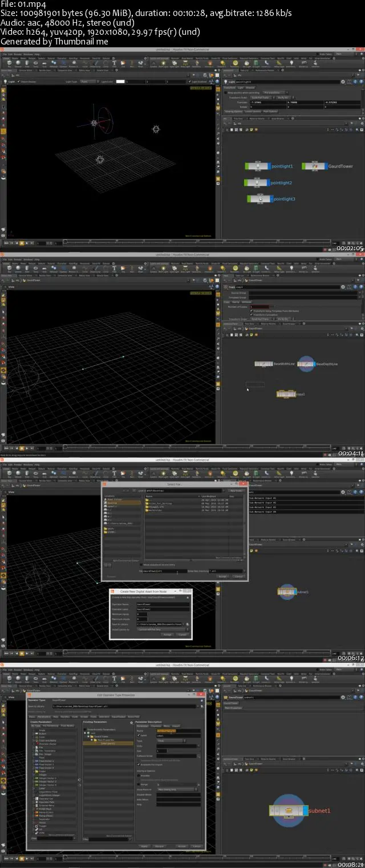This screenshot has height=868, width=365.
Task: Select subnet1 node in the 00:06:17 frame
Action: (287, 592)
